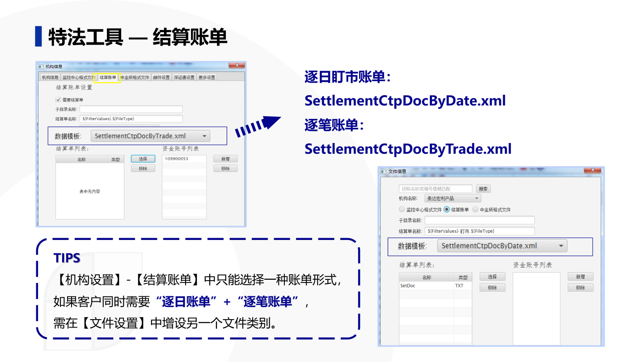Screen dimensions: 644x362
Task: Click the 结算单名称 field in 机构信息 window
Action: pos(131,119)
